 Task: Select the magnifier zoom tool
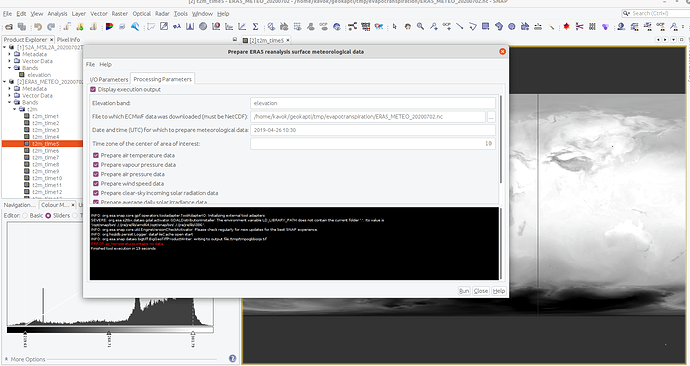[421, 27]
